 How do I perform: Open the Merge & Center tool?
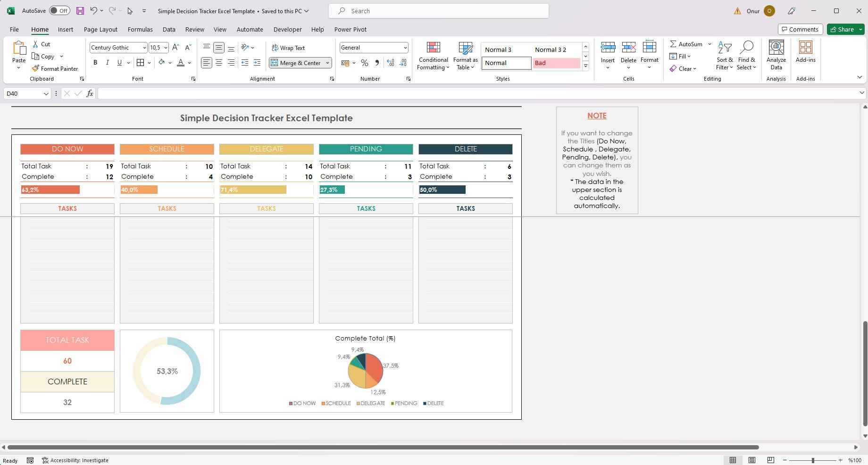click(296, 63)
